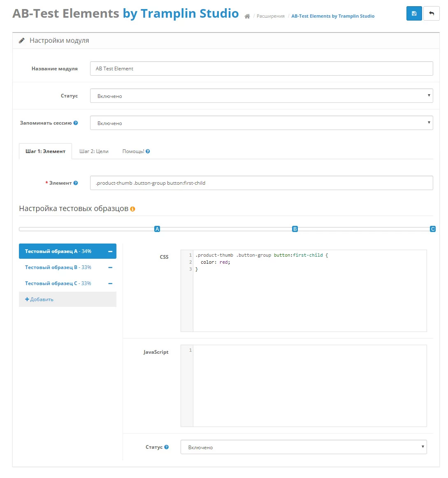Viewport: 448px width, 478px height.
Task: Select Тестовый образец C - 33%
Action: [68, 283]
